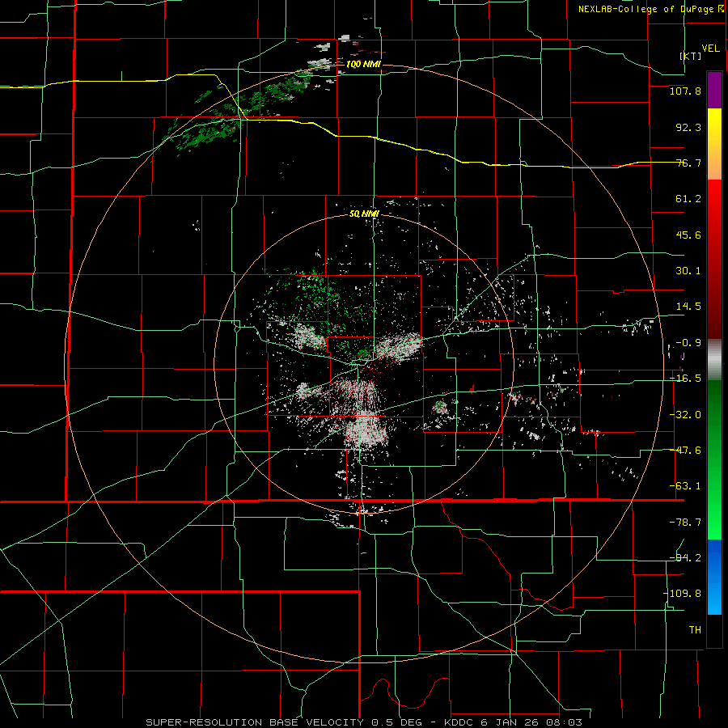Screen dimensions: 728x728
Task: Click the -63.1 legend value
Action: point(685,486)
